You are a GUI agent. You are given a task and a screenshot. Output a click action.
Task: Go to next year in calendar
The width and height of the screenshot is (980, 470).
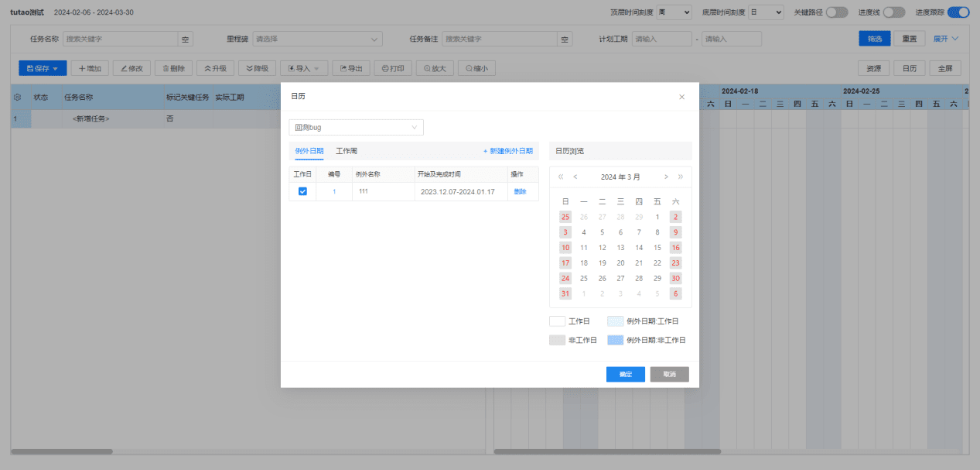tap(681, 177)
